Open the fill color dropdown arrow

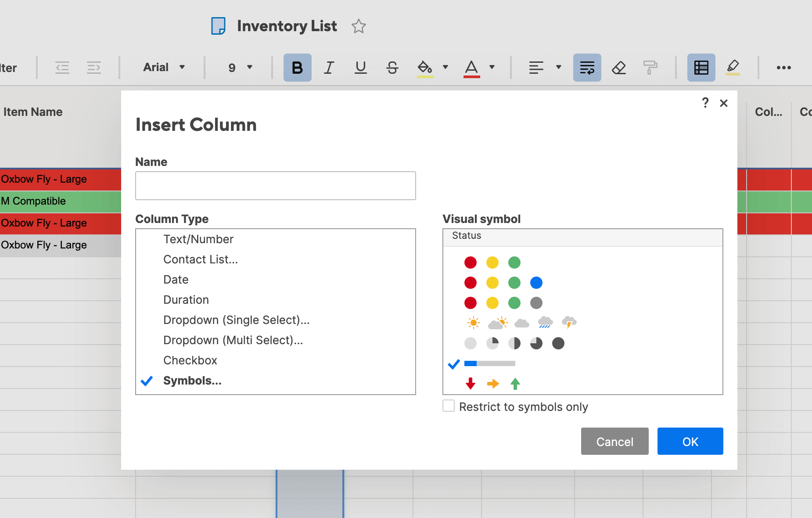446,68
